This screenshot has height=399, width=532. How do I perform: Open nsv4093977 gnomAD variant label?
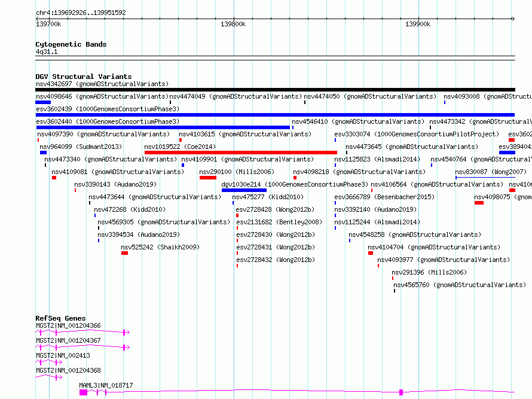click(x=444, y=260)
